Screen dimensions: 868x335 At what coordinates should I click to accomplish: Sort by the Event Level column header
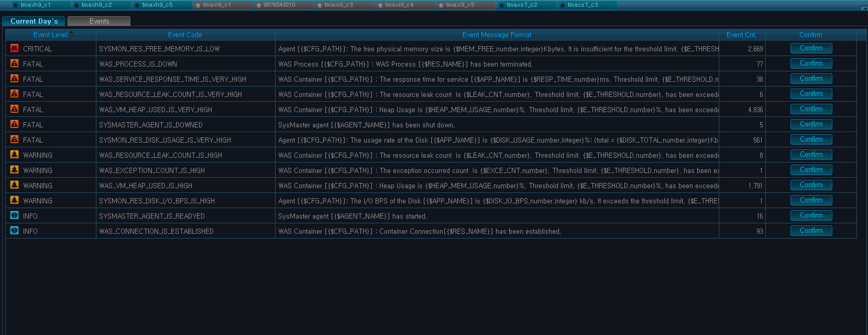[x=51, y=35]
